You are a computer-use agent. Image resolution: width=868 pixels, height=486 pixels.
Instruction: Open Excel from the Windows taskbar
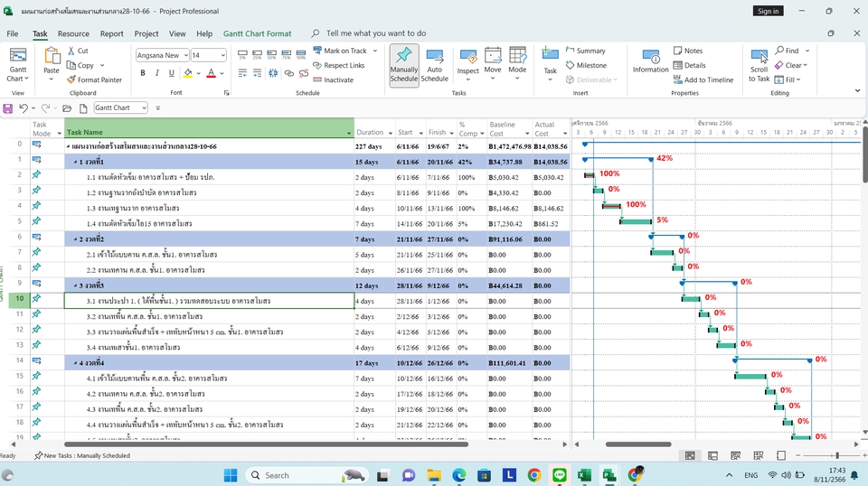[584, 474]
